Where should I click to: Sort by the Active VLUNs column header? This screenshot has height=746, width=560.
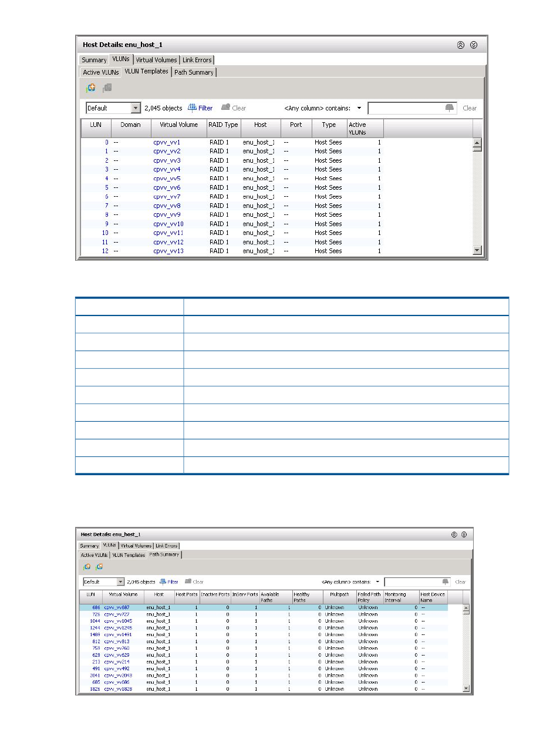[365, 128]
